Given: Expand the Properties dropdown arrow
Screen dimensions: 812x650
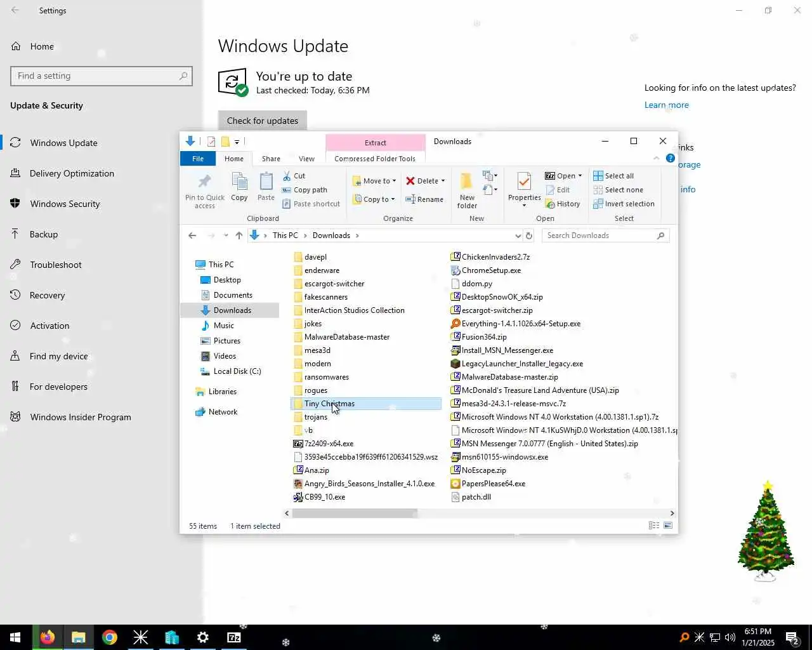Looking at the screenshot, I should pos(524,206).
